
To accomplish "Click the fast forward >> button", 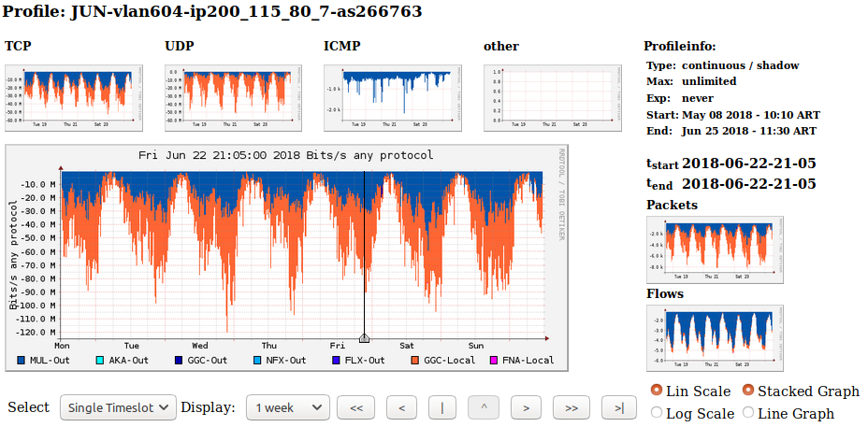I will [x=571, y=407].
